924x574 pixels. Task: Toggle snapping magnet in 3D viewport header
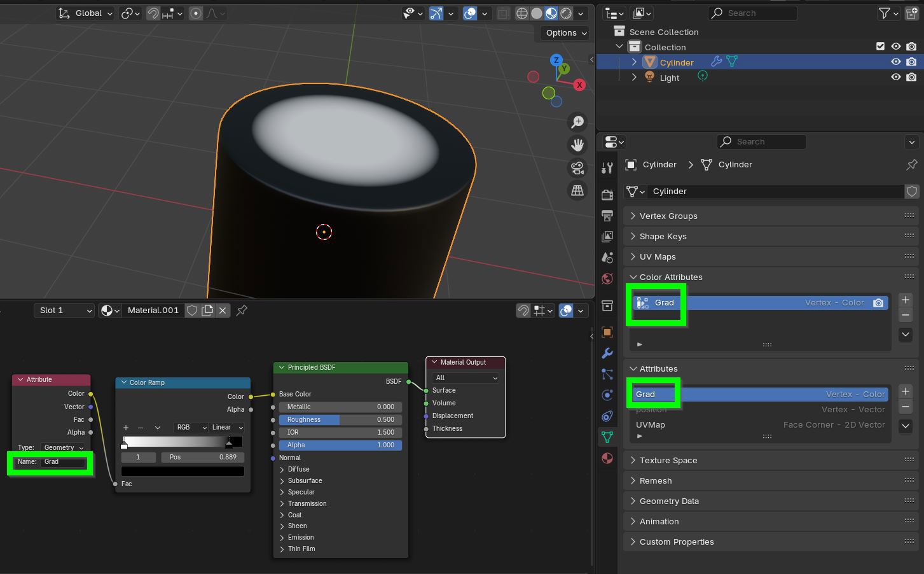click(153, 13)
